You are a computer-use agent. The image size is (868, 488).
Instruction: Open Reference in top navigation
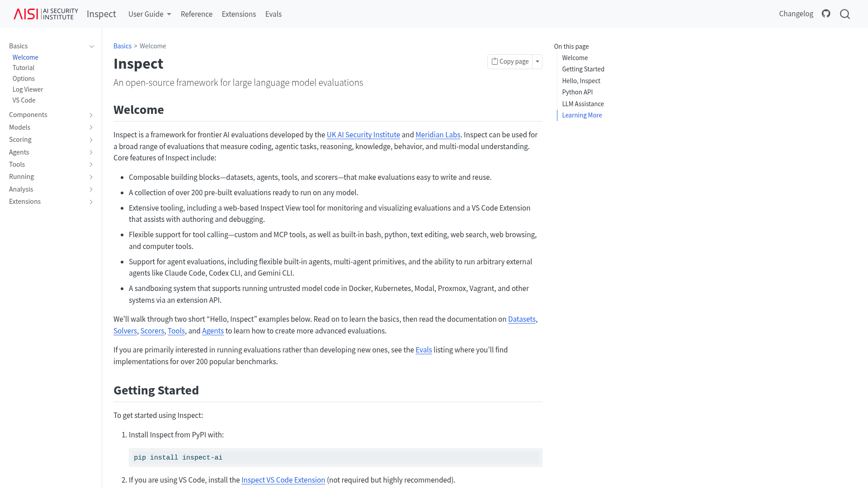coord(196,14)
